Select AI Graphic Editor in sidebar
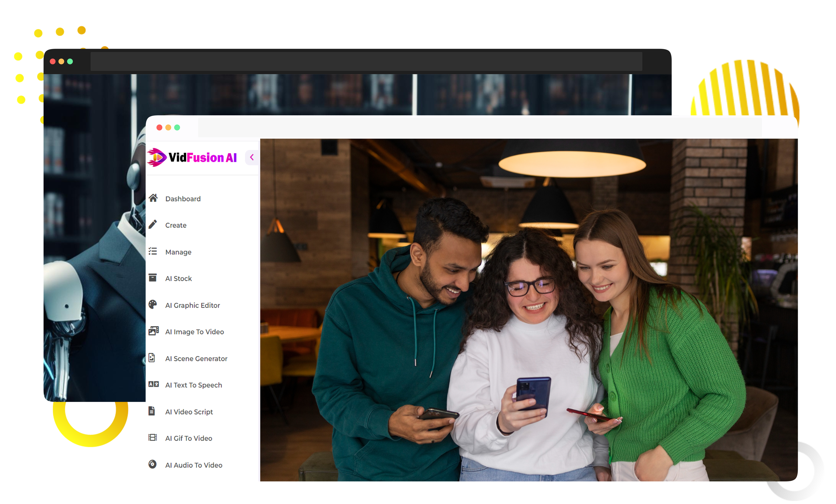The height and width of the screenshot is (504, 836). [193, 305]
